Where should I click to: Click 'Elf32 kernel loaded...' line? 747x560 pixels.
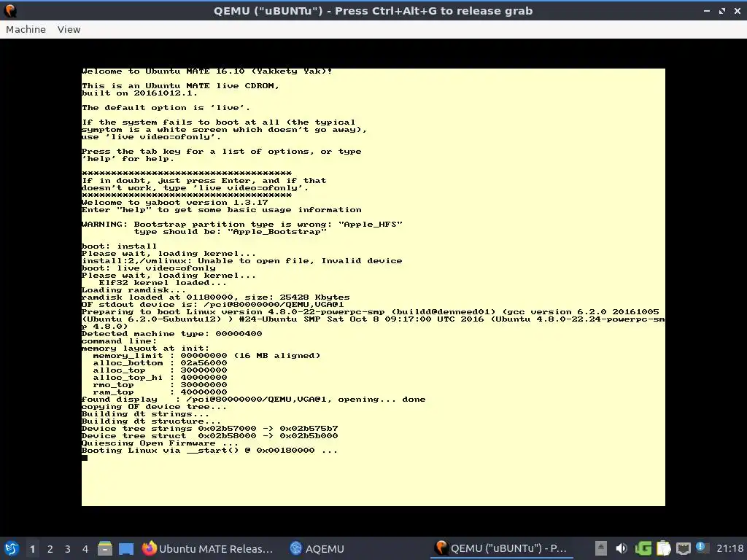coord(163,283)
